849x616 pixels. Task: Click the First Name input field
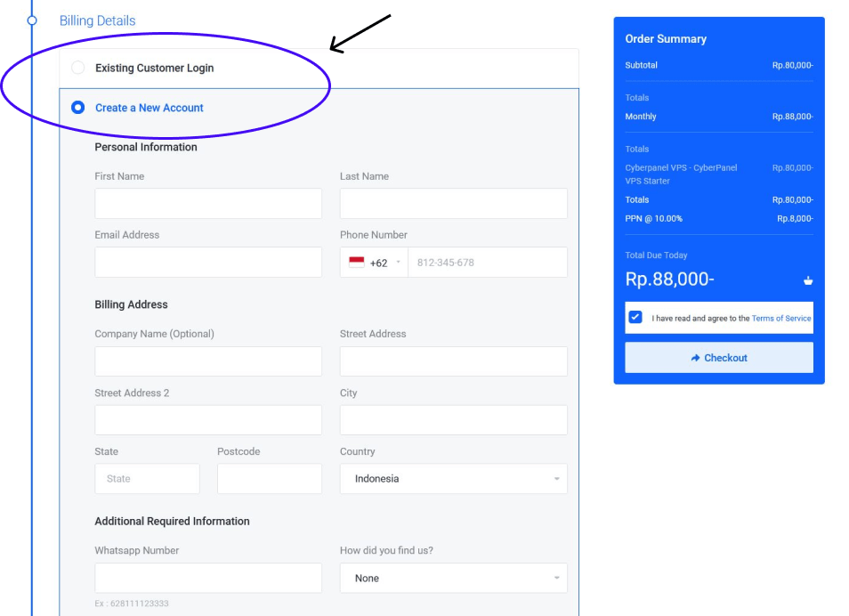point(207,203)
